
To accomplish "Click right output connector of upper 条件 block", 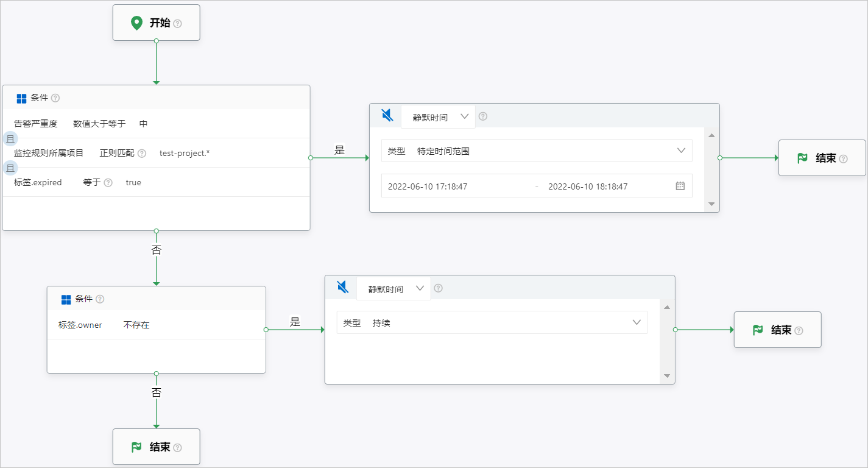I will [310, 158].
